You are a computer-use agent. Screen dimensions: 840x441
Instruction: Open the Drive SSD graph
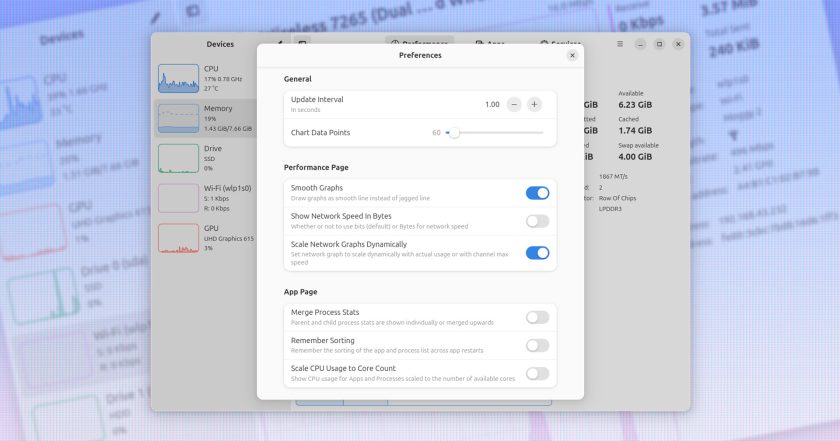coord(178,158)
